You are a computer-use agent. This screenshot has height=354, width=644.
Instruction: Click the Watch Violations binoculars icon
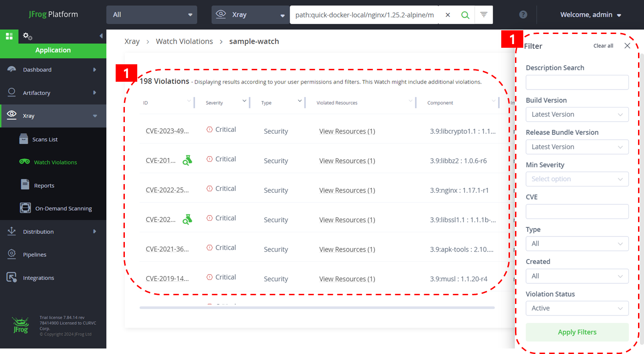point(24,162)
